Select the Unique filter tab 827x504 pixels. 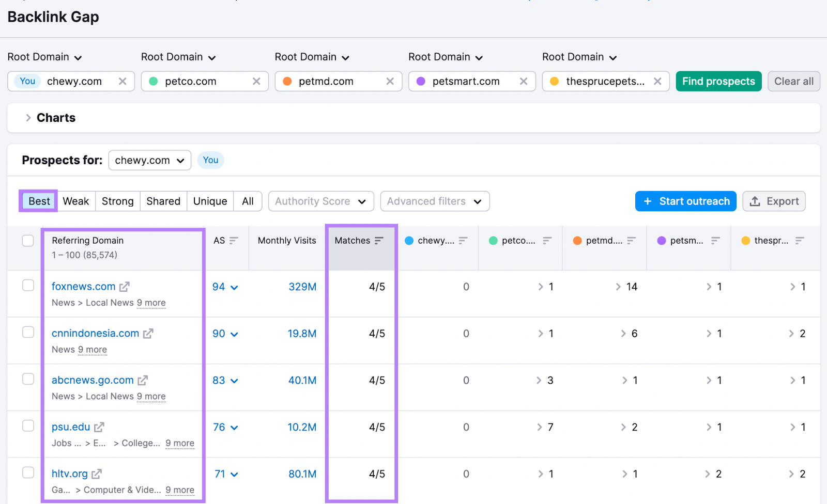tap(209, 201)
